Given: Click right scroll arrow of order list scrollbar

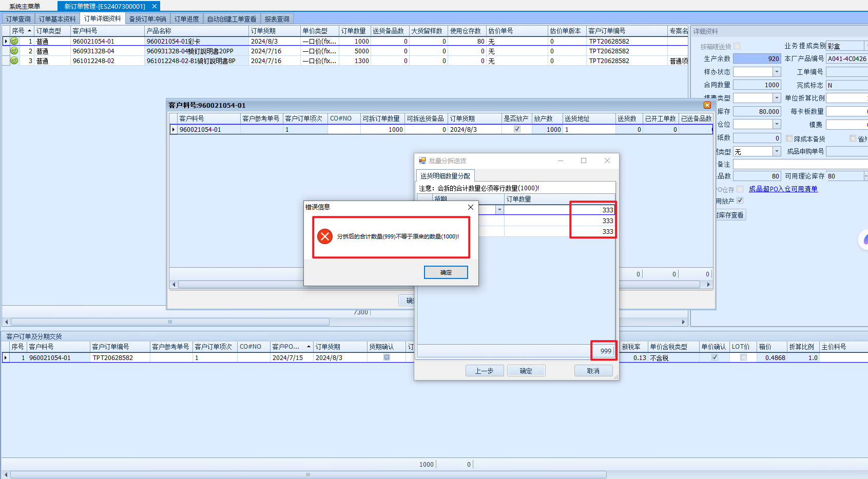Looking at the screenshot, I should (683, 322).
